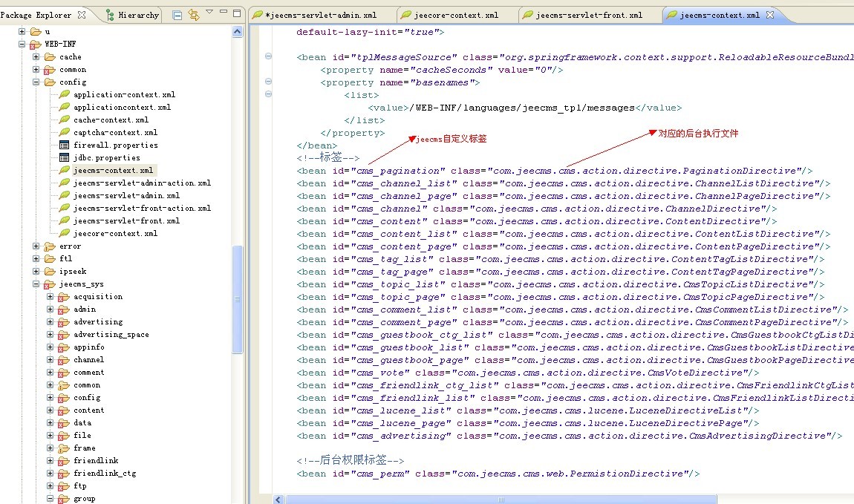Collapse the WEB-INF folder

[22, 44]
